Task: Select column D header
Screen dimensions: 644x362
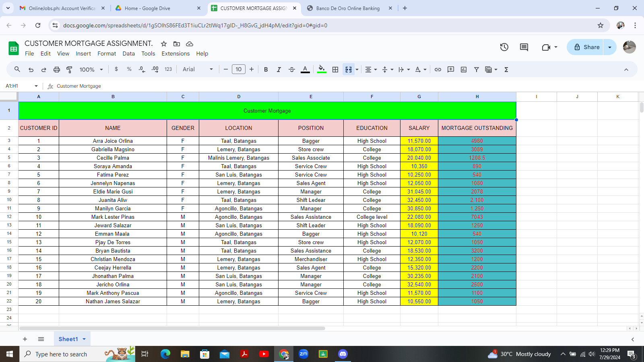Action: [x=239, y=97]
